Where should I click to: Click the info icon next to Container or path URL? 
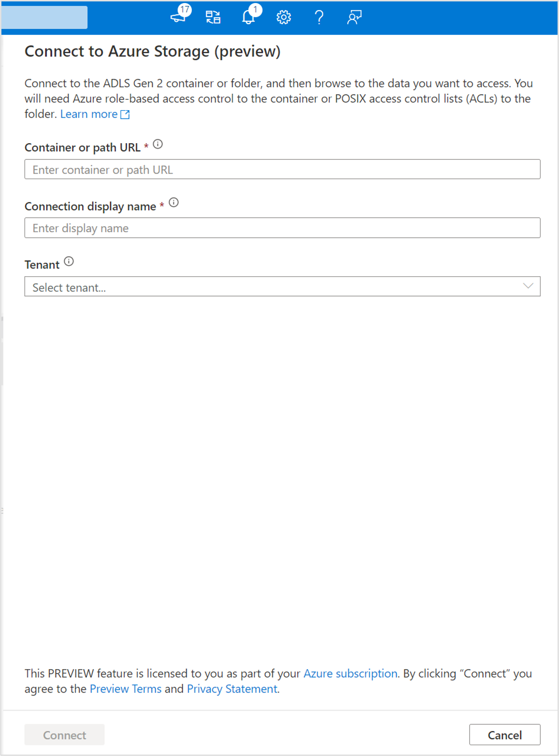158,145
